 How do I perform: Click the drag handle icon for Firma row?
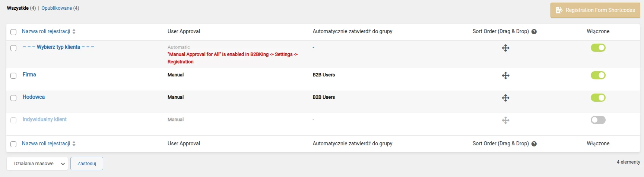(505, 76)
